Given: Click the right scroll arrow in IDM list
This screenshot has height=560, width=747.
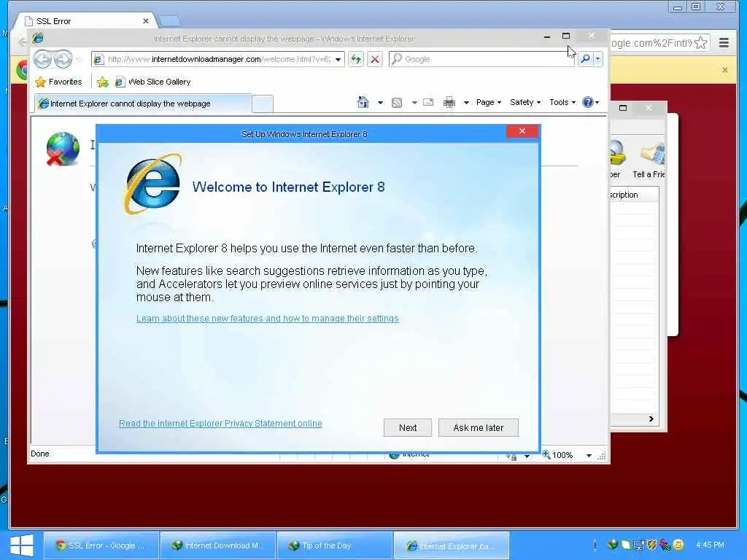Looking at the screenshot, I should [x=651, y=419].
